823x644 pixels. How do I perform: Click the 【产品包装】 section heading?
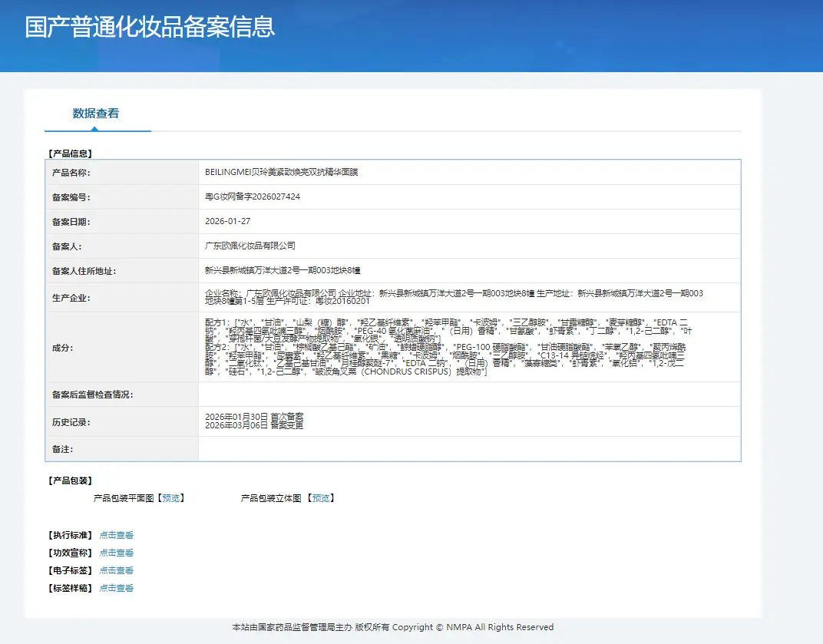(x=71, y=481)
